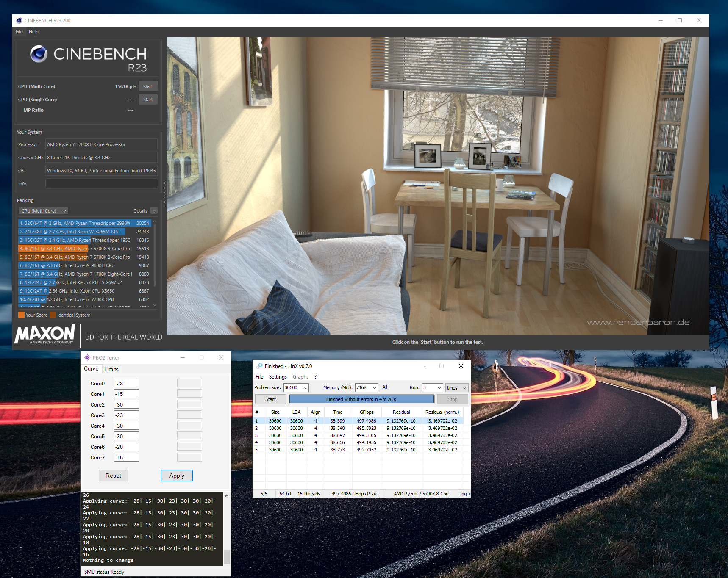Select LinX result row 1
Viewport: 728px width, 578px height.
click(x=358, y=421)
